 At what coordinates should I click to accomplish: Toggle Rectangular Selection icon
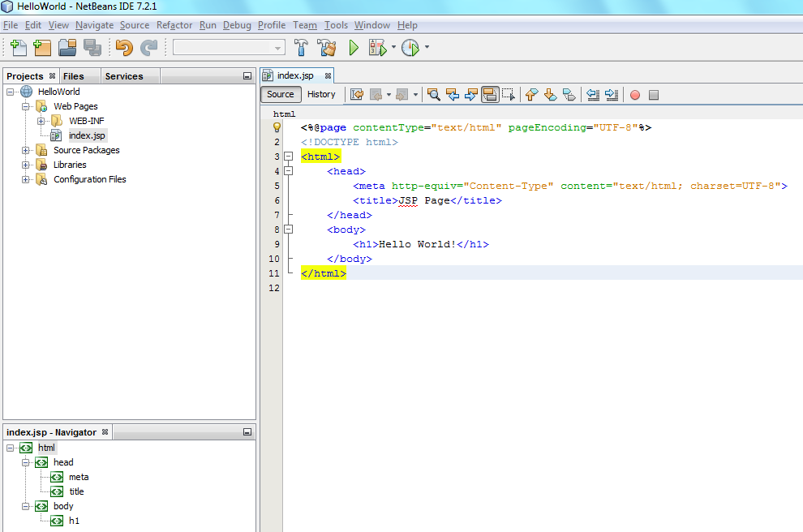(509, 95)
